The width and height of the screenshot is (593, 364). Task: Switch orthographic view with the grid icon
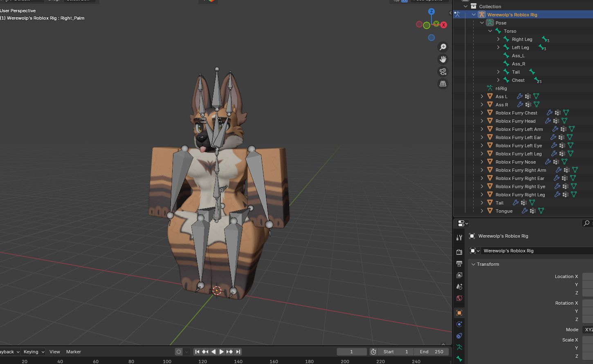pyautogui.click(x=443, y=84)
